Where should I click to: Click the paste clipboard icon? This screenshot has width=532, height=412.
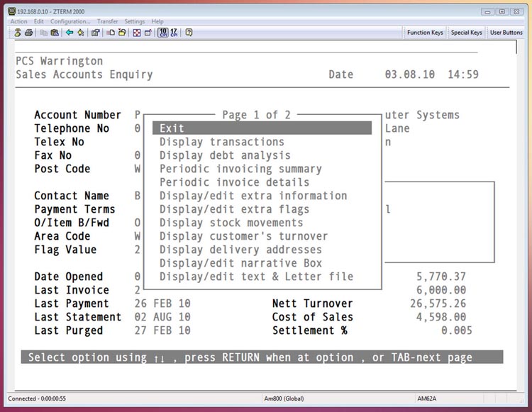point(55,33)
